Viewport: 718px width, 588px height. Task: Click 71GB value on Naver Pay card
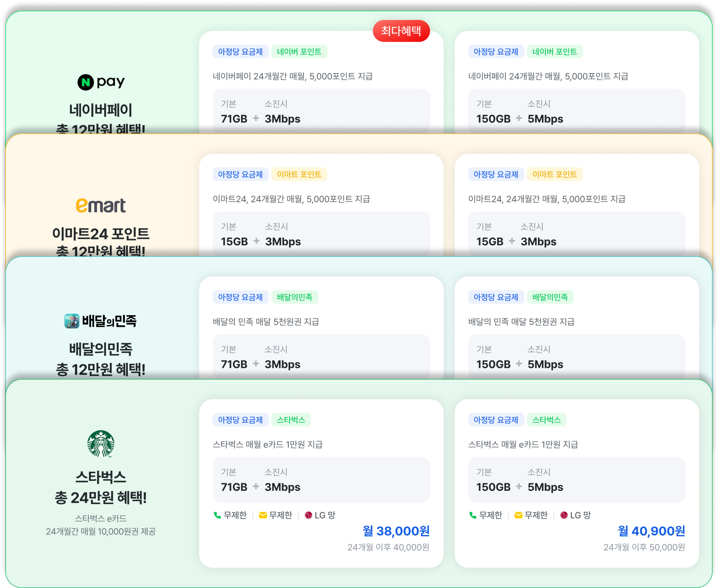[x=234, y=119]
